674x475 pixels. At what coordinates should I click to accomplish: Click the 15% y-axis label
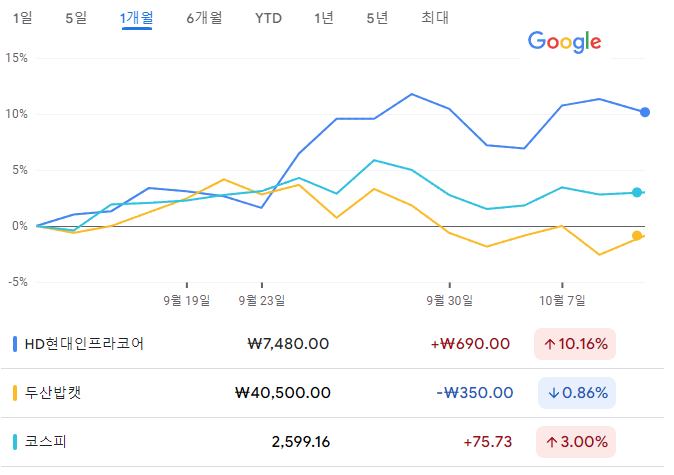tap(16, 58)
